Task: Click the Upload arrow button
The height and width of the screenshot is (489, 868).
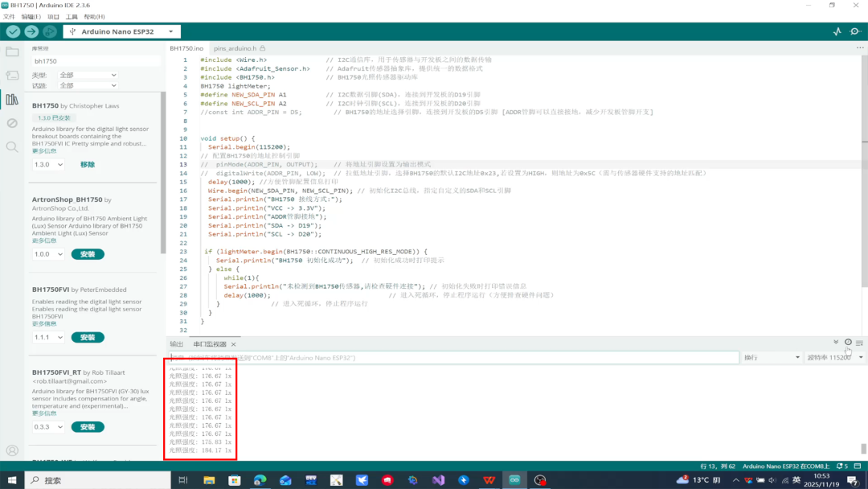Action: coord(31,31)
